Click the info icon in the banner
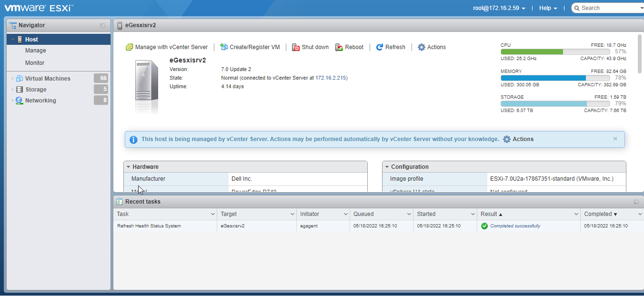Image resolution: width=644 pixels, height=298 pixels. point(133,140)
